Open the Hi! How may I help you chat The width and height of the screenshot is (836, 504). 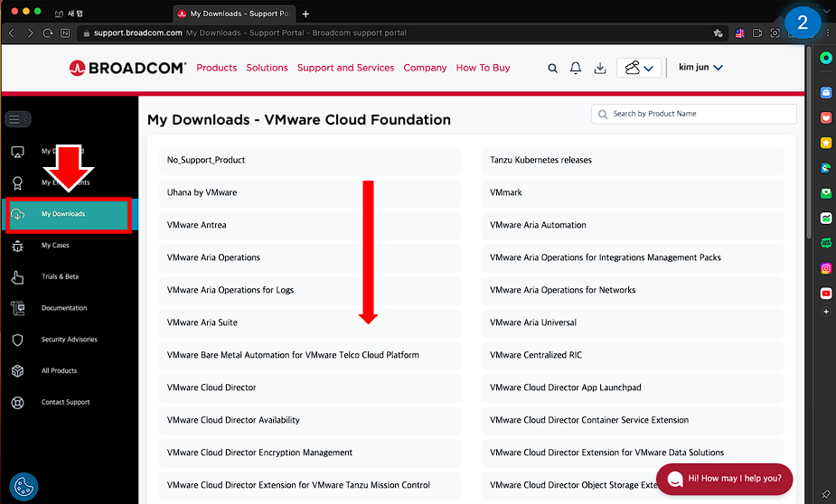tap(724, 479)
